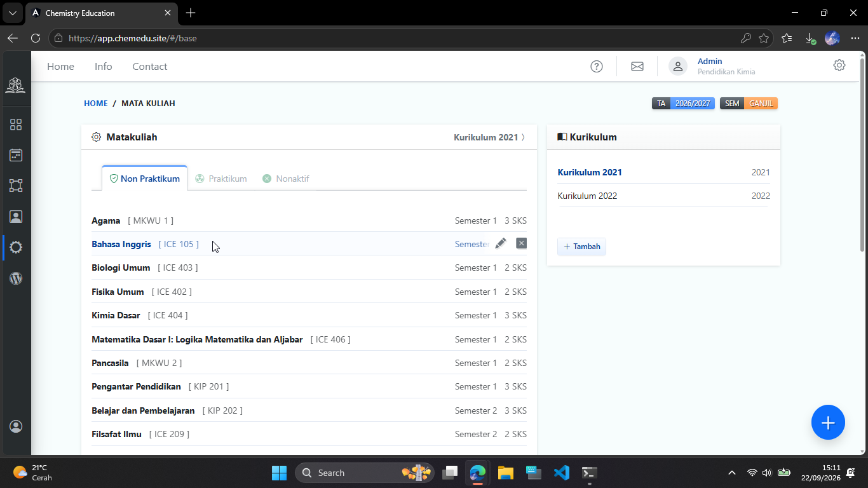Open the Home menu item
This screenshot has height=488, width=868.
60,66
